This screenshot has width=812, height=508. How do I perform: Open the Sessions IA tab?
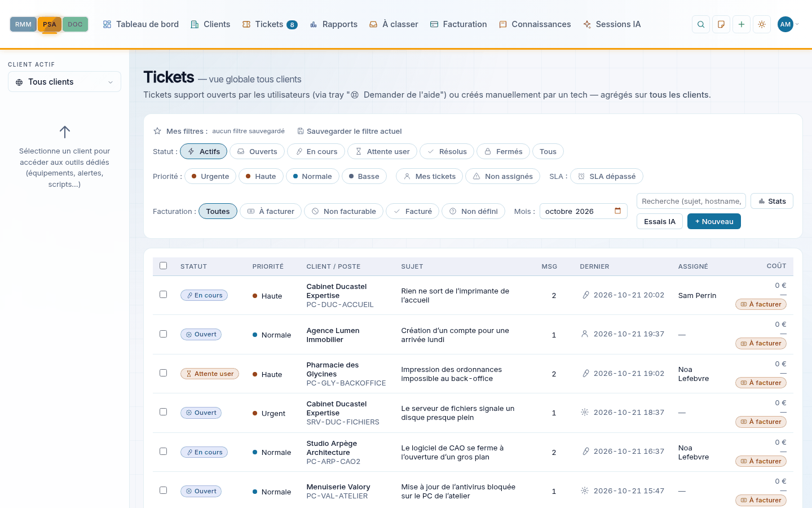pos(612,24)
